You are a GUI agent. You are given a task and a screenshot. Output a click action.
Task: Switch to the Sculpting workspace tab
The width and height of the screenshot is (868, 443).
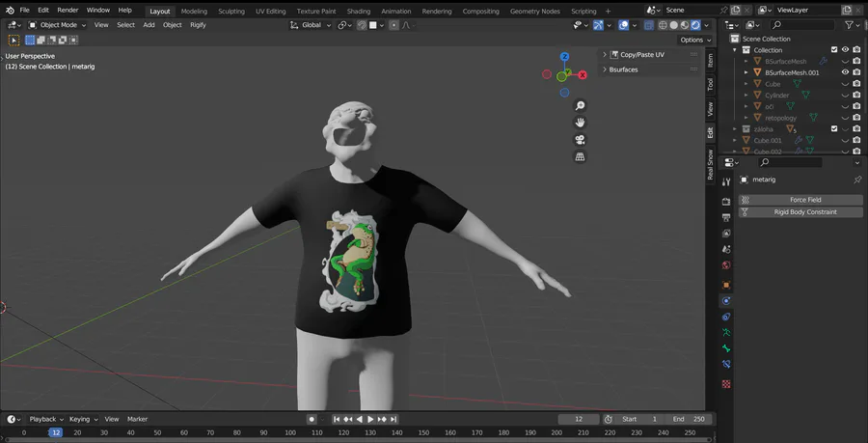[x=231, y=11]
